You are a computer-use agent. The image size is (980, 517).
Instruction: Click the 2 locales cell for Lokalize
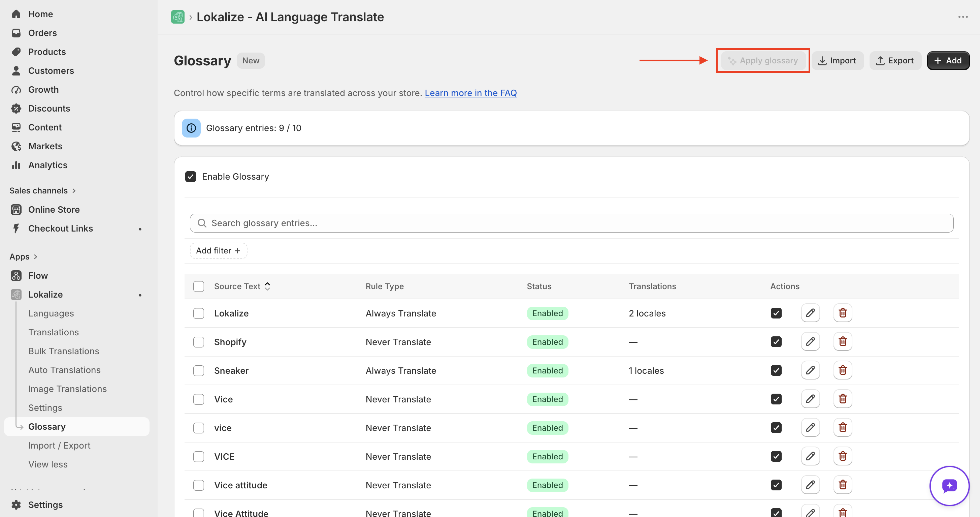coord(647,313)
